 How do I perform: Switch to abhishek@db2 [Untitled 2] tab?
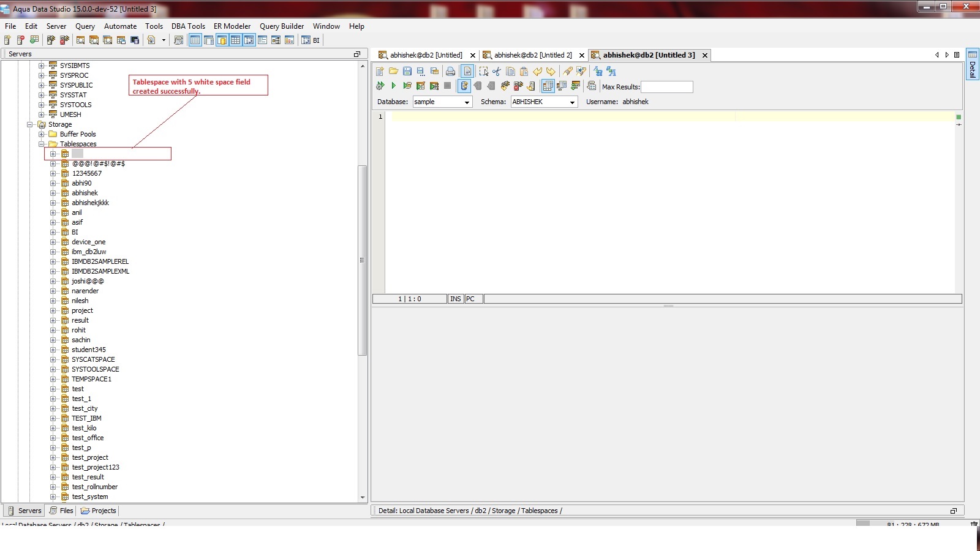532,55
